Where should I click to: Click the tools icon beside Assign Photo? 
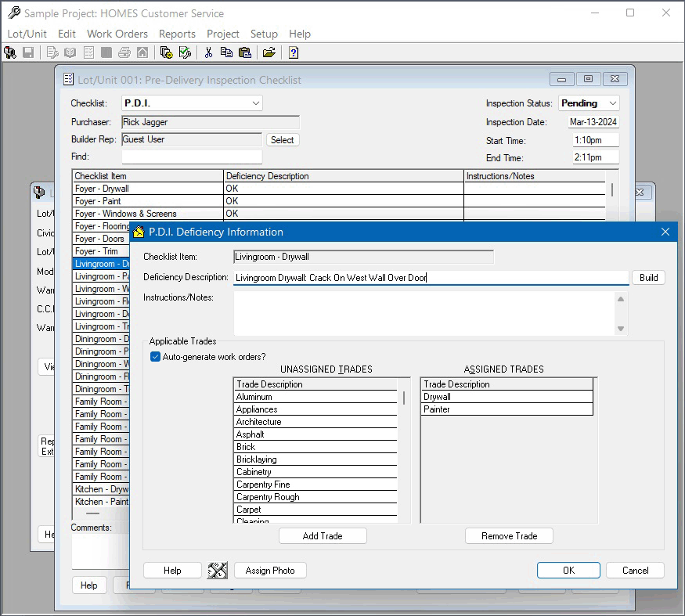pos(217,571)
